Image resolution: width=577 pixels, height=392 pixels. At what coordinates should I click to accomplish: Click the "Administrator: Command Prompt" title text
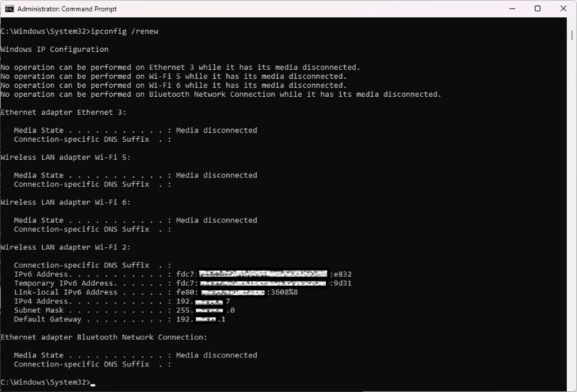pyautogui.click(x=62, y=9)
